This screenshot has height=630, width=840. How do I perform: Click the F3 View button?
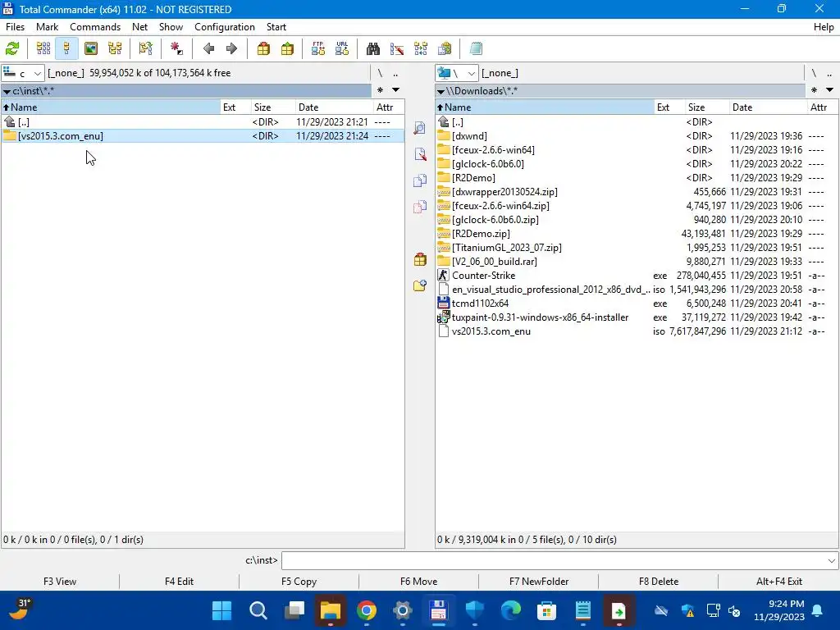(60, 582)
